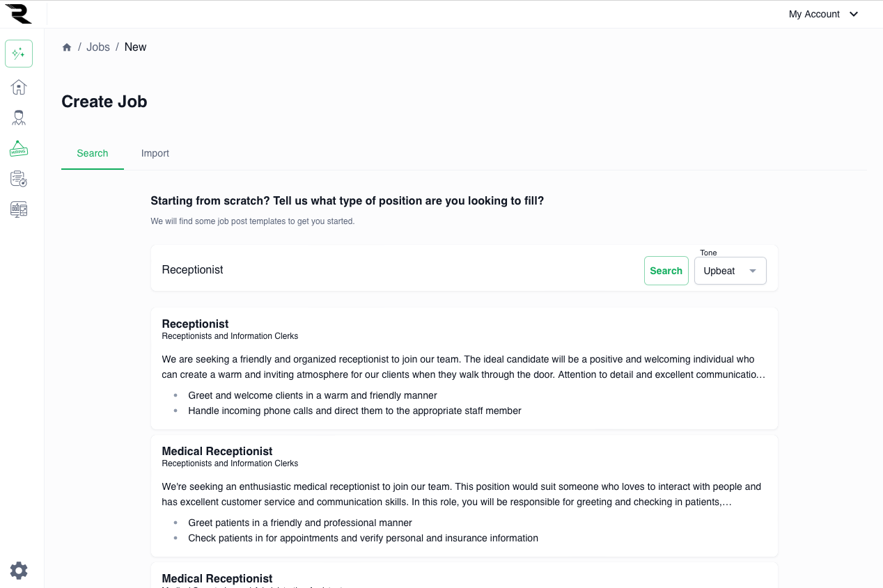This screenshot has width=883, height=588.
Task: Click the home breadcrumb icon above Create Job
Action: click(x=67, y=47)
